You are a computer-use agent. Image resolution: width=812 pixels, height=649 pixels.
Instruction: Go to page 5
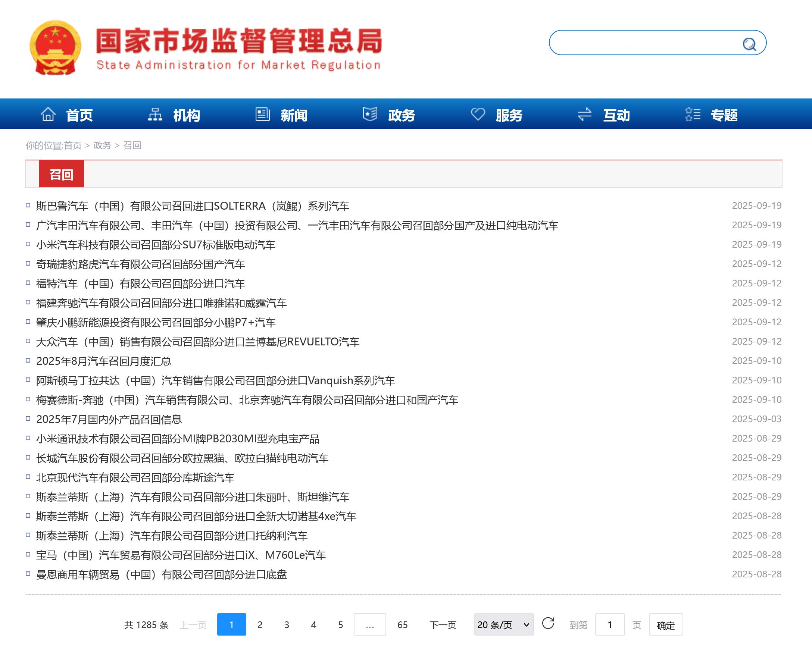tap(340, 625)
